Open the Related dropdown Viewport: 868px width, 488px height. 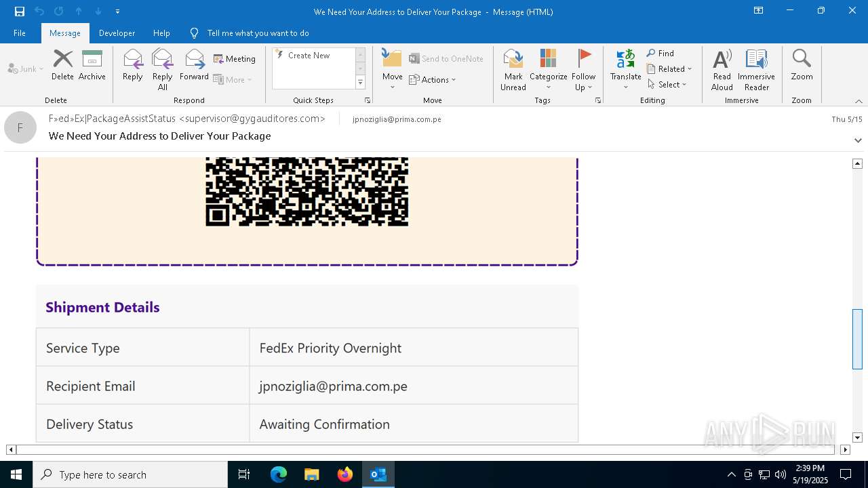pos(669,68)
